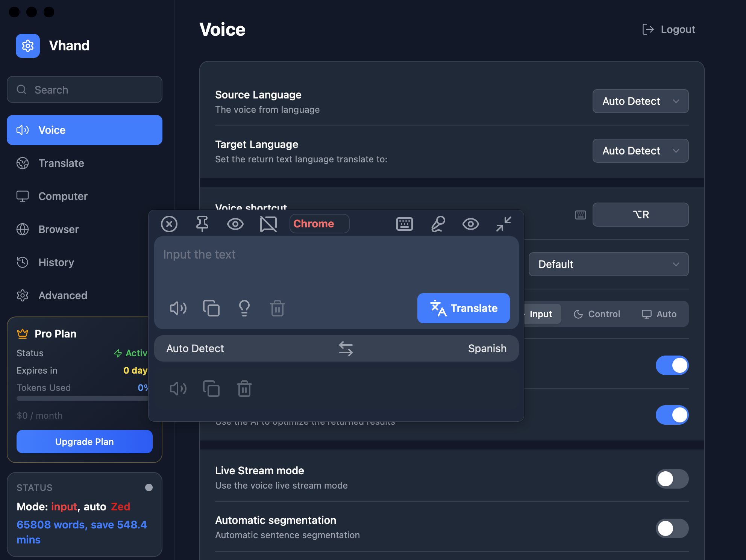Viewport: 746px width, 560px height.
Task: Turn on Automatic segmentation toggle
Action: [672, 528]
